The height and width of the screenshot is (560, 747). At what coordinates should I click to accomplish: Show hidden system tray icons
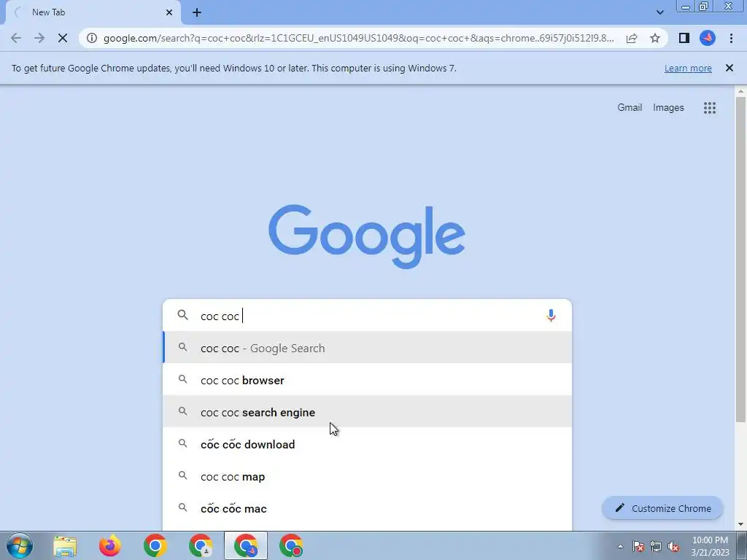click(620, 546)
